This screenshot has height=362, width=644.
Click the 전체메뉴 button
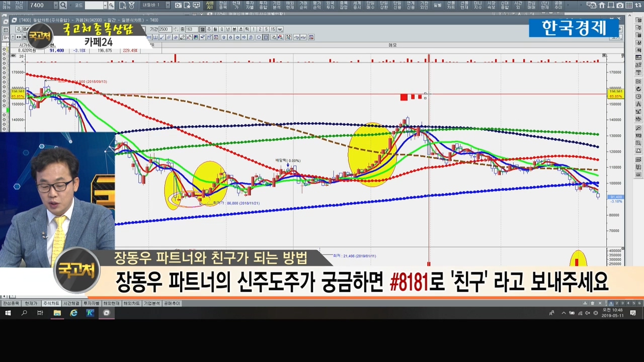pos(7,6)
